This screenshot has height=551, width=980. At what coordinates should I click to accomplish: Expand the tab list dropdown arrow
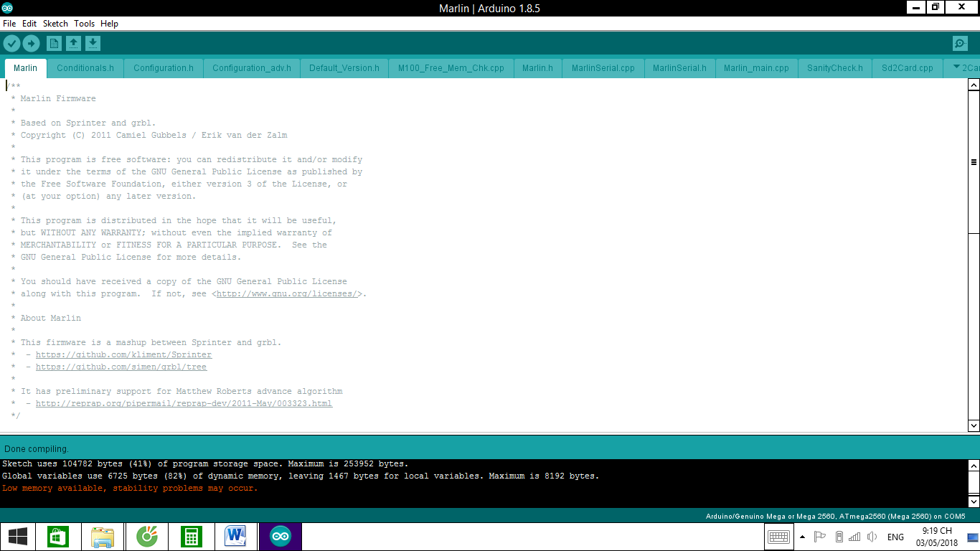click(956, 67)
